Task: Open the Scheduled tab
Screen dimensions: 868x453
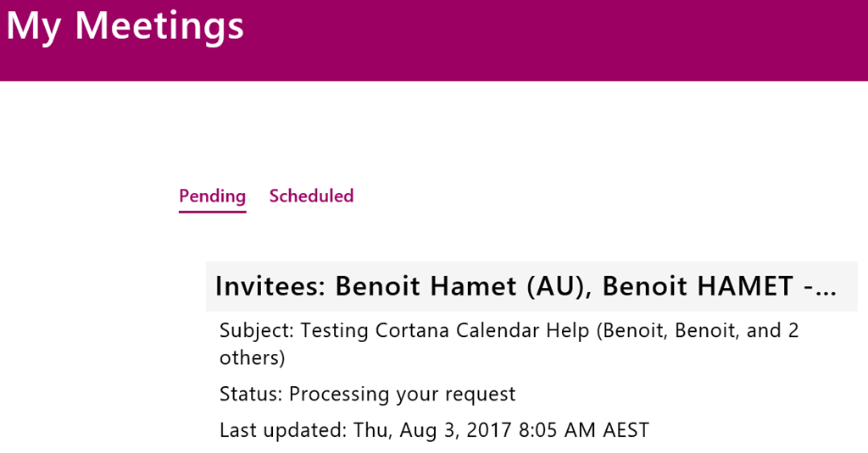Action: click(311, 196)
